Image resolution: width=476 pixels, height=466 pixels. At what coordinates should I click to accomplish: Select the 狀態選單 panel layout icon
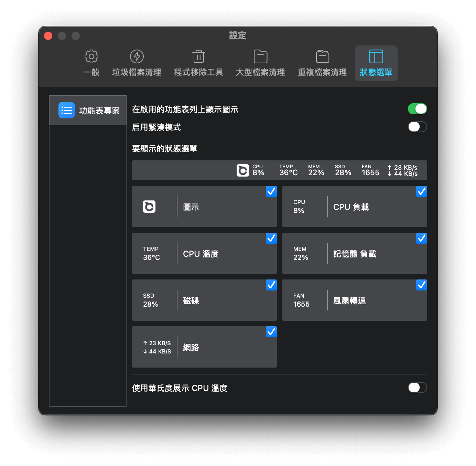click(x=376, y=56)
